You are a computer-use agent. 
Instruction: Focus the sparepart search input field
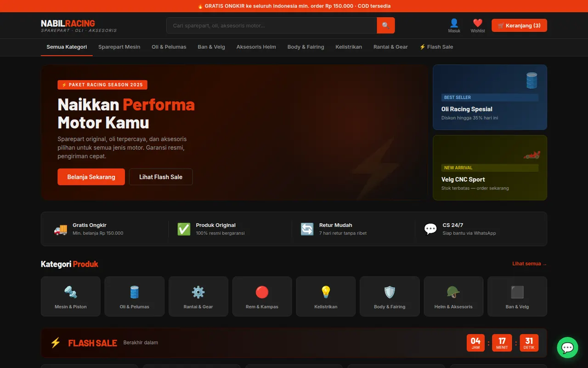(271, 25)
